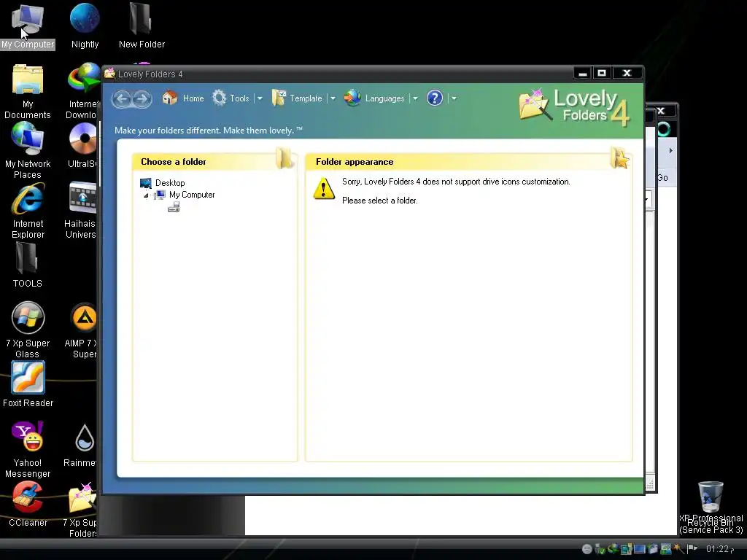Select the Haihaisoft Universal Player desktop icon
747x560 pixels.
tap(81, 211)
